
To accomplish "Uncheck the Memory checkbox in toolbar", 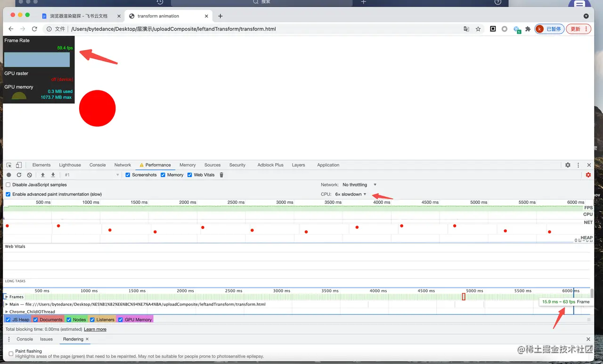I will pyautogui.click(x=163, y=175).
